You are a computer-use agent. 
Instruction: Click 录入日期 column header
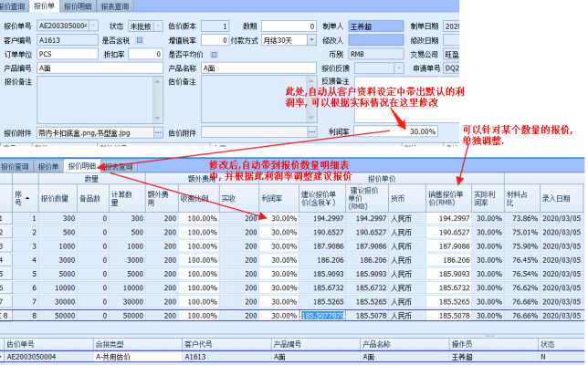562,198
